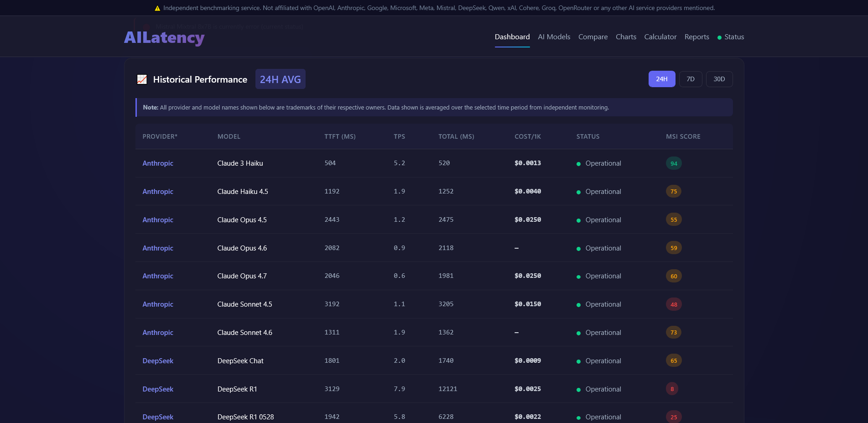Click the yellow warning triangle icon
This screenshot has height=423, width=868.
[157, 8]
